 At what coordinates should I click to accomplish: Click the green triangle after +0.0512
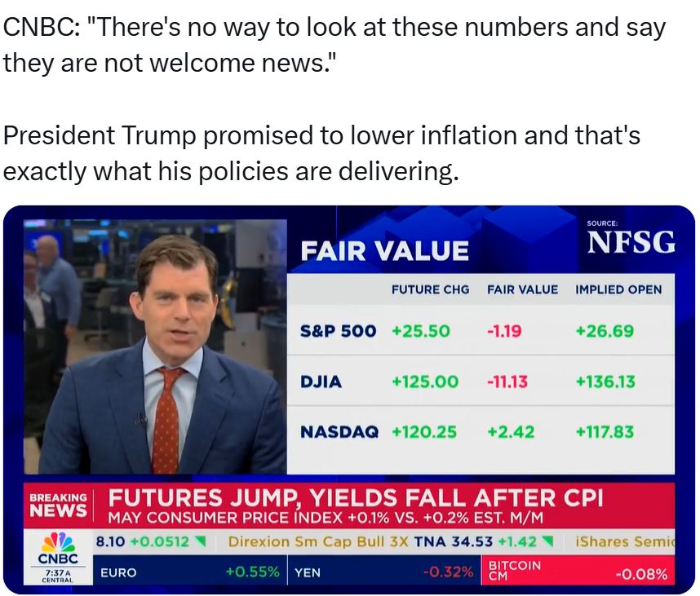tap(200, 541)
